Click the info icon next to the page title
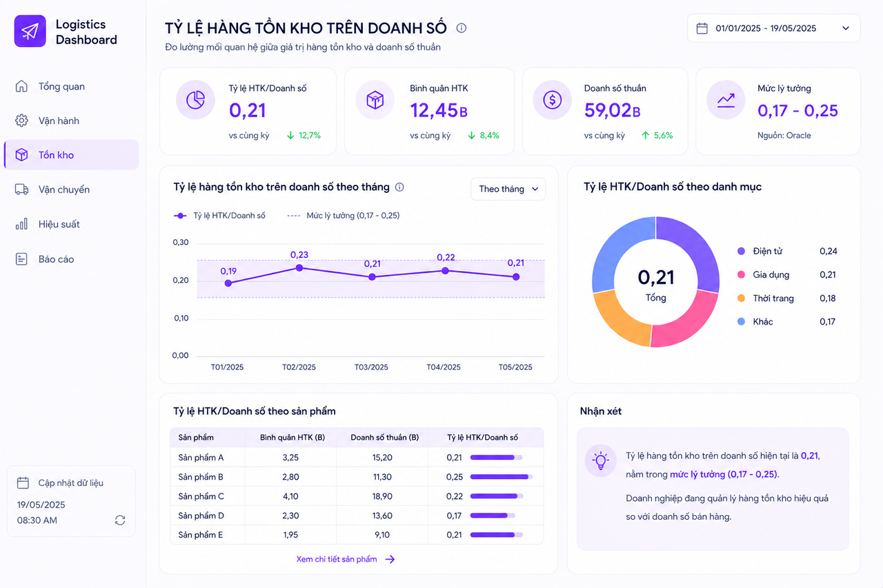The width and height of the screenshot is (883, 588). tap(462, 28)
